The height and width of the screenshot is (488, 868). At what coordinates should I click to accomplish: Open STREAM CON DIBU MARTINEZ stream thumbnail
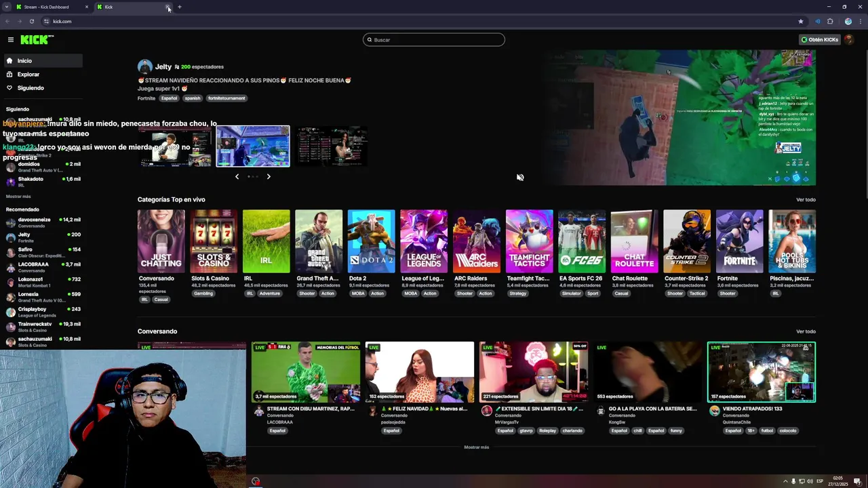tap(306, 372)
